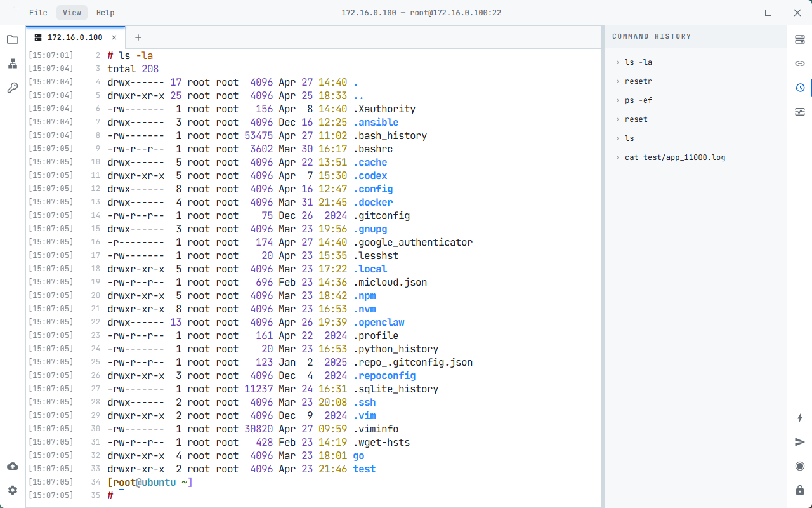Click the .openclaw directory name
The height and width of the screenshot is (508, 812).
pos(379,323)
